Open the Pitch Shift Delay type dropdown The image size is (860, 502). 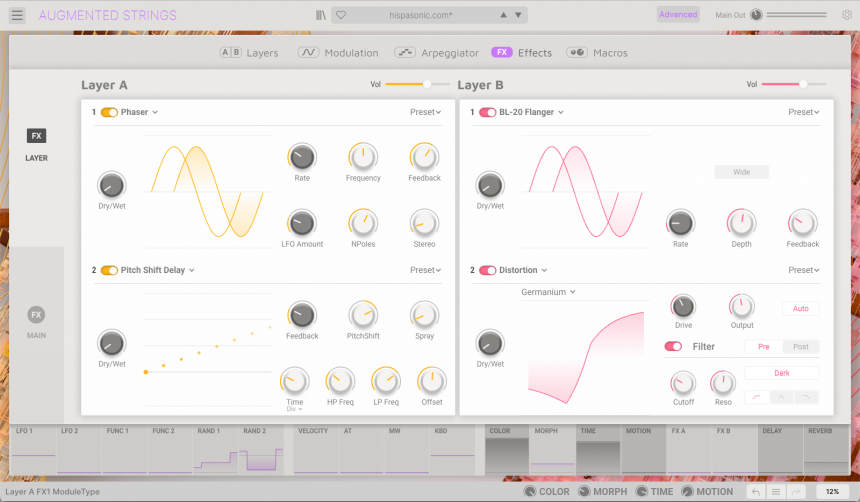pyautogui.click(x=158, y=270)
